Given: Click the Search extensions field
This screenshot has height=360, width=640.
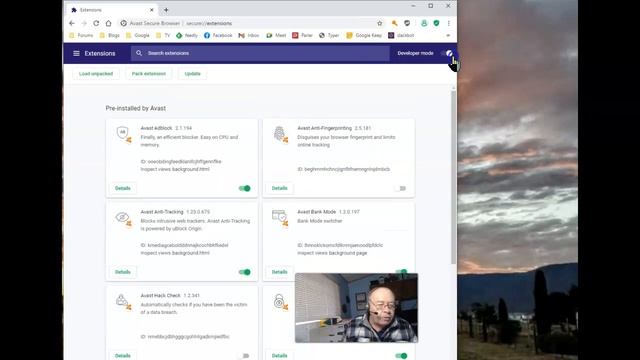Looking at the screenshot, I should pyautogui.click(x=260, y=53).
